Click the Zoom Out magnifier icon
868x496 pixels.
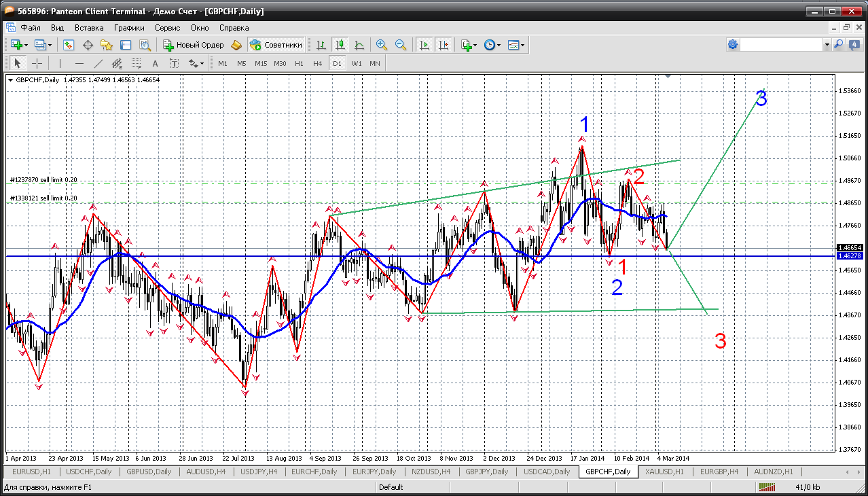[401, 45]
